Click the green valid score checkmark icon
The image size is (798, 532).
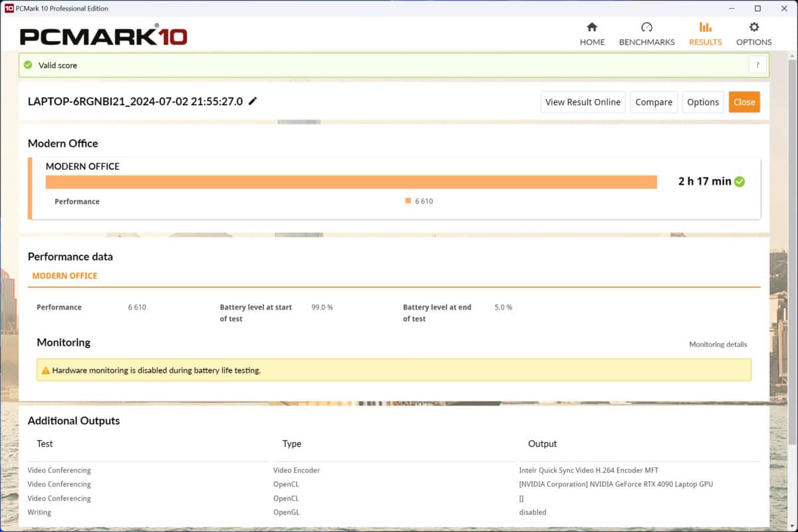coord(28,65)
